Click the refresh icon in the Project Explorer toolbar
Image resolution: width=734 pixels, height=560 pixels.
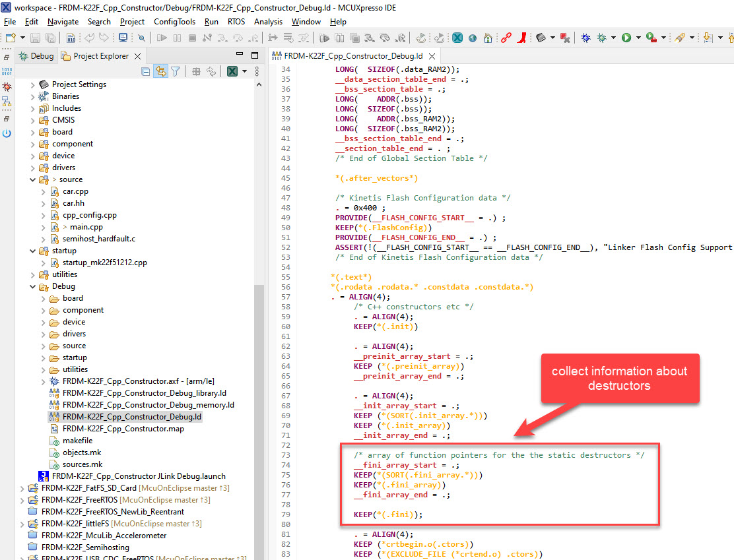211,71
